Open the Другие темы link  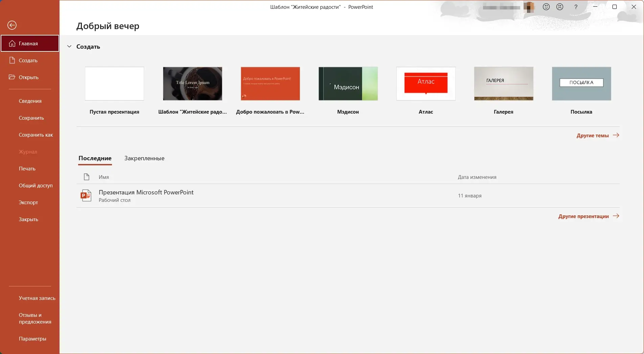pos(593,135)
